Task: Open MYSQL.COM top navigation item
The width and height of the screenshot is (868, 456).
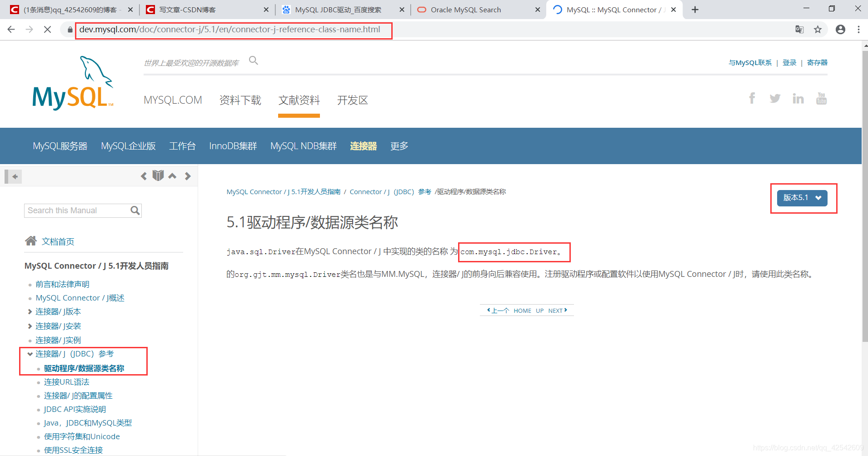Action: pos(173,100)
